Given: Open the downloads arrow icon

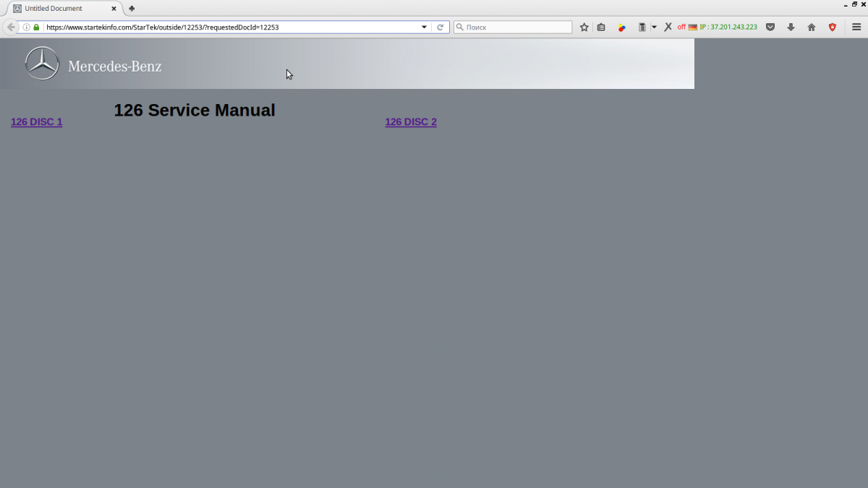Looking at the screenshot, I should (791, 27).
